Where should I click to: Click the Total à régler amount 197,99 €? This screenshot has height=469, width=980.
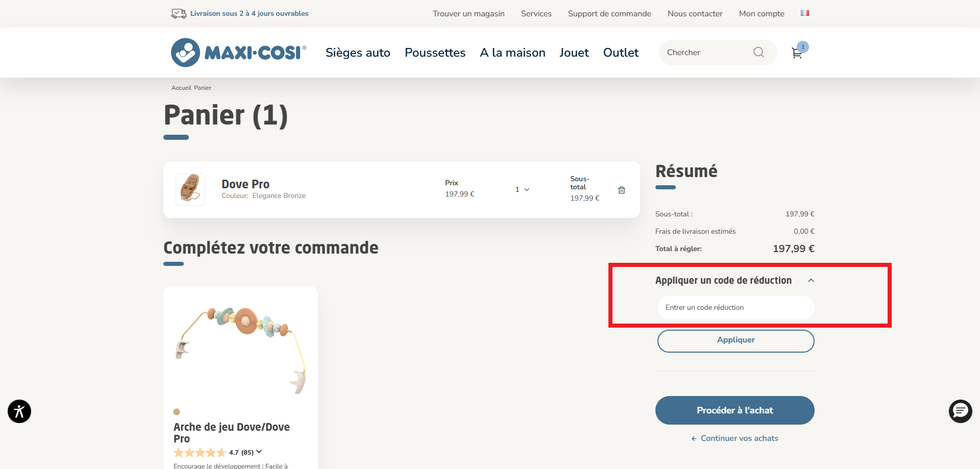click(x=794, y=249)
